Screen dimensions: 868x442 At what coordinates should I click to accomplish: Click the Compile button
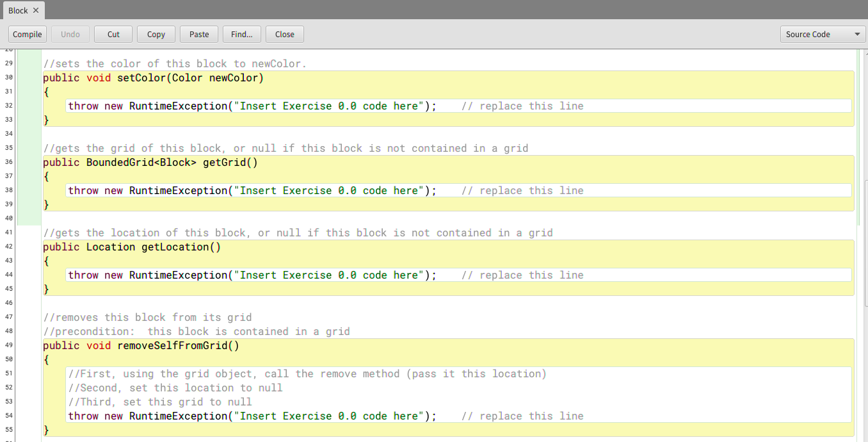pos(27,34)
